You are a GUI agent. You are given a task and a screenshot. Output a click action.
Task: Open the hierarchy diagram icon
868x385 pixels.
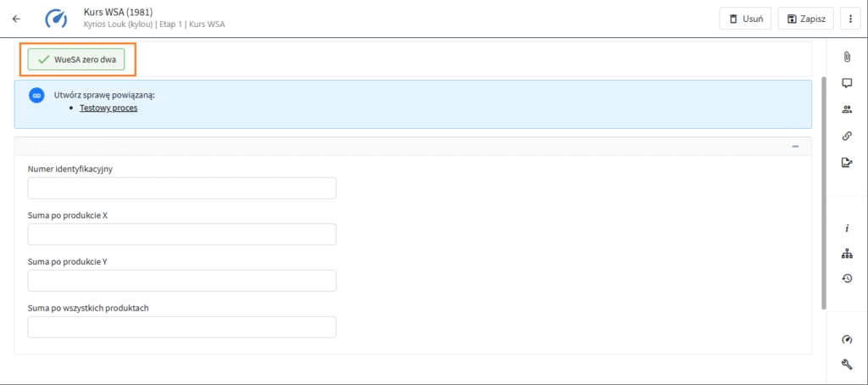pos(846,253)
